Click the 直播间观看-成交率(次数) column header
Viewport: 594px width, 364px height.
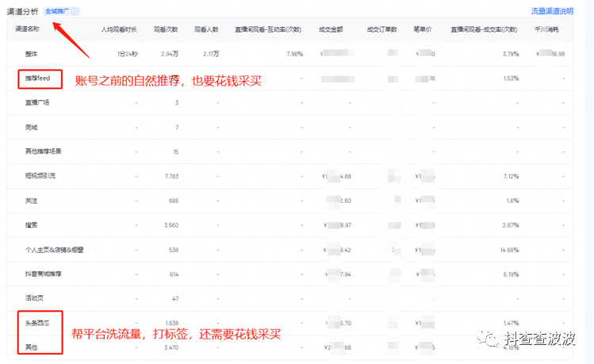(484, 29)
